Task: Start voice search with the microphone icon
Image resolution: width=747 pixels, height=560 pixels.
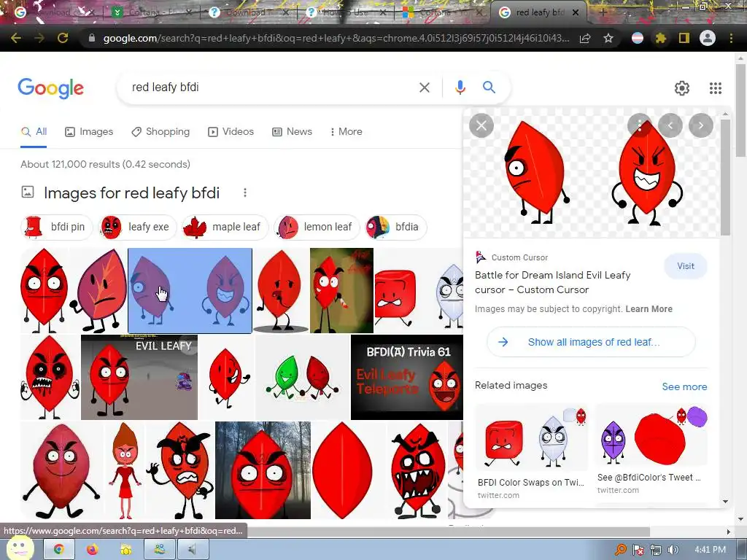Action: click(x=460, y=87)
